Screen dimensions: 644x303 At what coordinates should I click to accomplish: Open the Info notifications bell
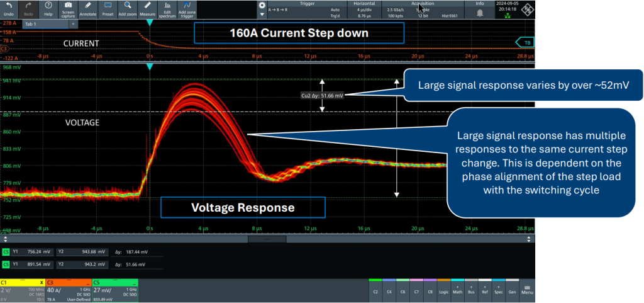pos(480,13)
